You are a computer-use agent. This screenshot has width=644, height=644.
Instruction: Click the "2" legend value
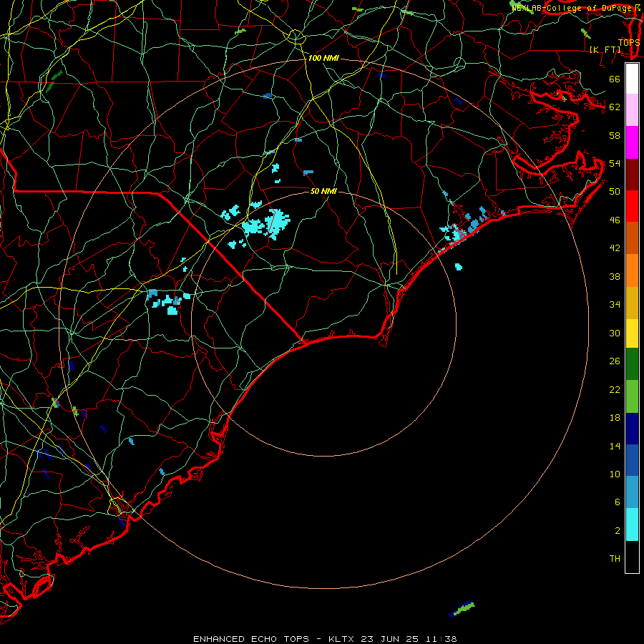click(x=617, y=531)
